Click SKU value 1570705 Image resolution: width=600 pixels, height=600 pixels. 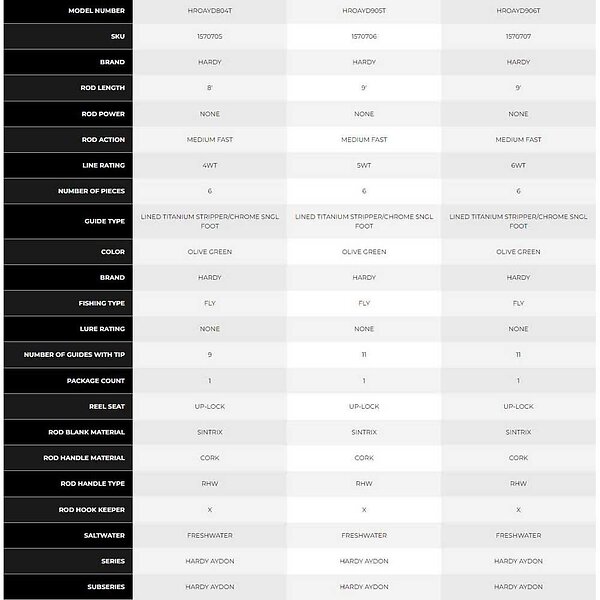pyautogui.click(x=210, y=36)
